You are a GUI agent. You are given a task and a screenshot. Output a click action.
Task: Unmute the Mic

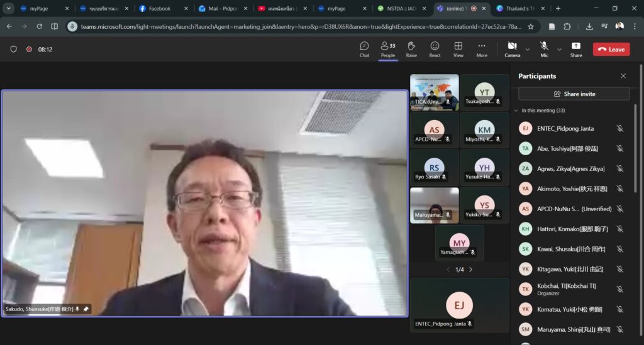(x=544, y=49)
